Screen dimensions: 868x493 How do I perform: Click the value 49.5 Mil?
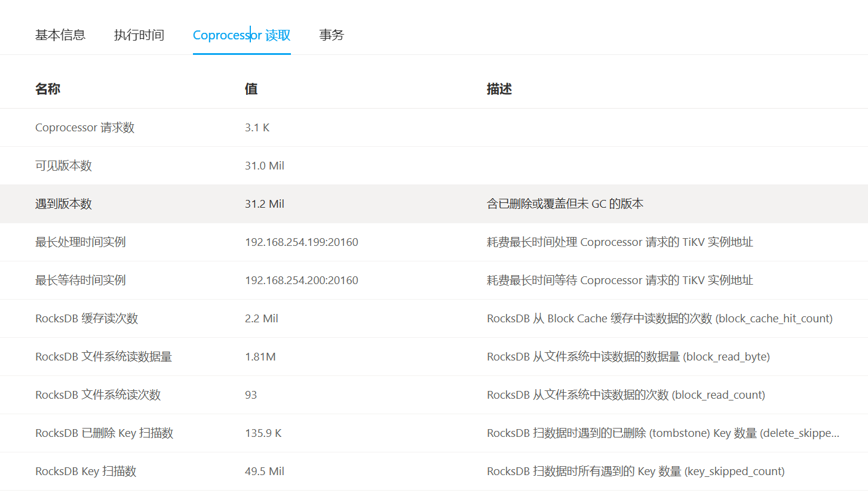(265, 472)
